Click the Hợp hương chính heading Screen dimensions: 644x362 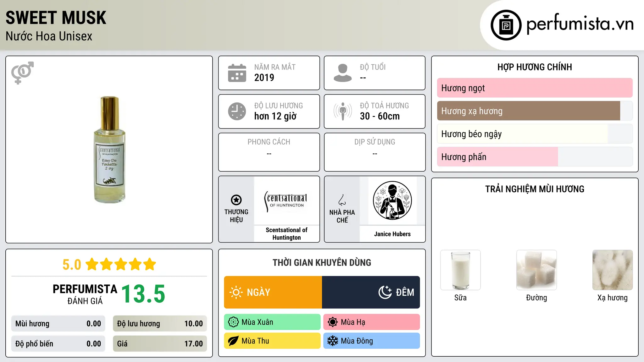click(x=535, y=67)
